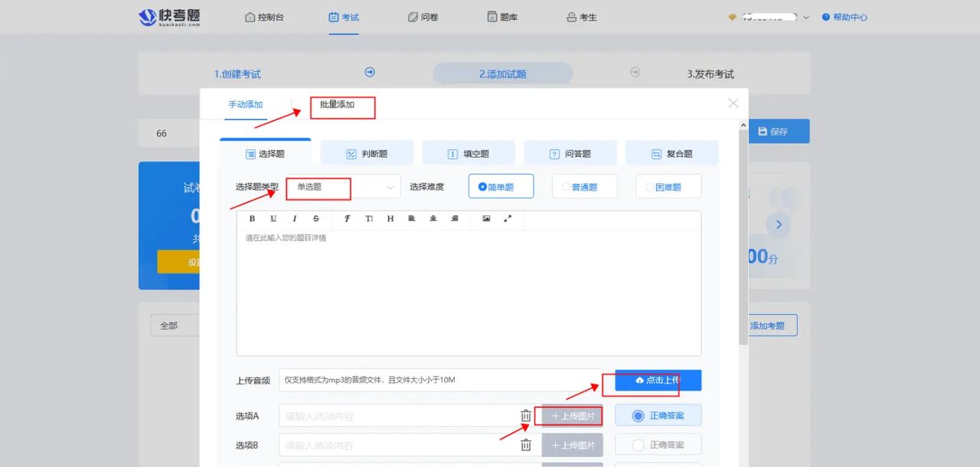Insert an image into the question body
Screen dimensions: 980x467
tap(488, 218)
